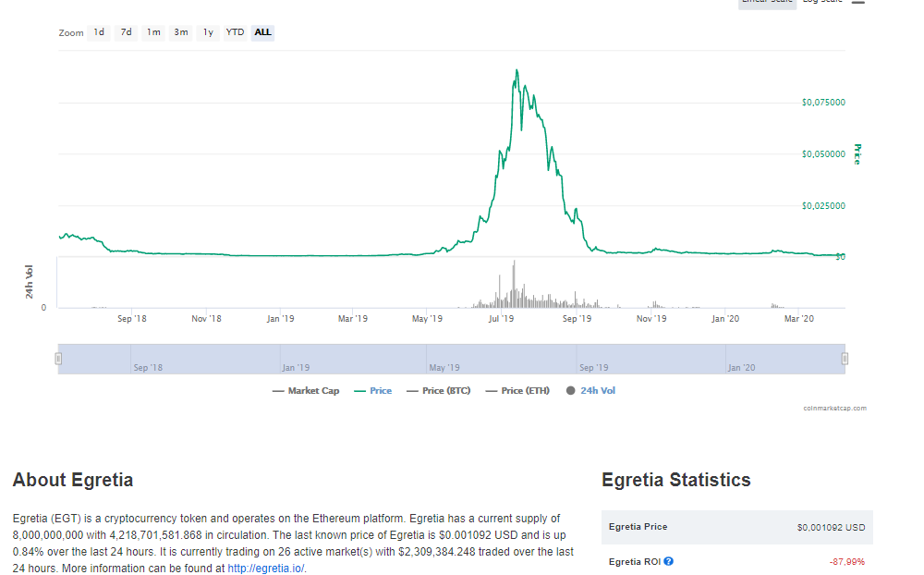Click the July 2019 price peak

[x=517, y=70]
